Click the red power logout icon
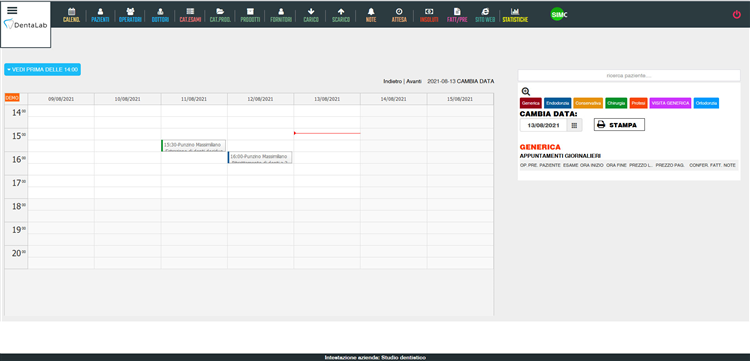The width and height of the screenshot is (750, 361). (737, 14)
